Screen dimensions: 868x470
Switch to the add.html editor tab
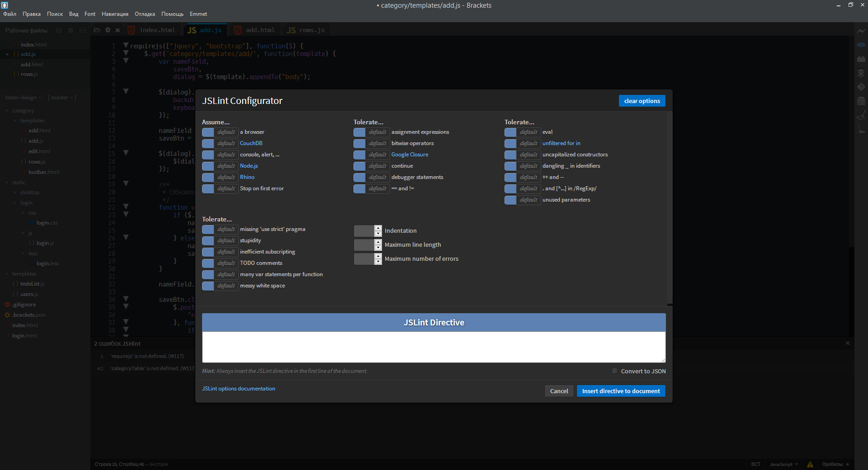(255, 30)
